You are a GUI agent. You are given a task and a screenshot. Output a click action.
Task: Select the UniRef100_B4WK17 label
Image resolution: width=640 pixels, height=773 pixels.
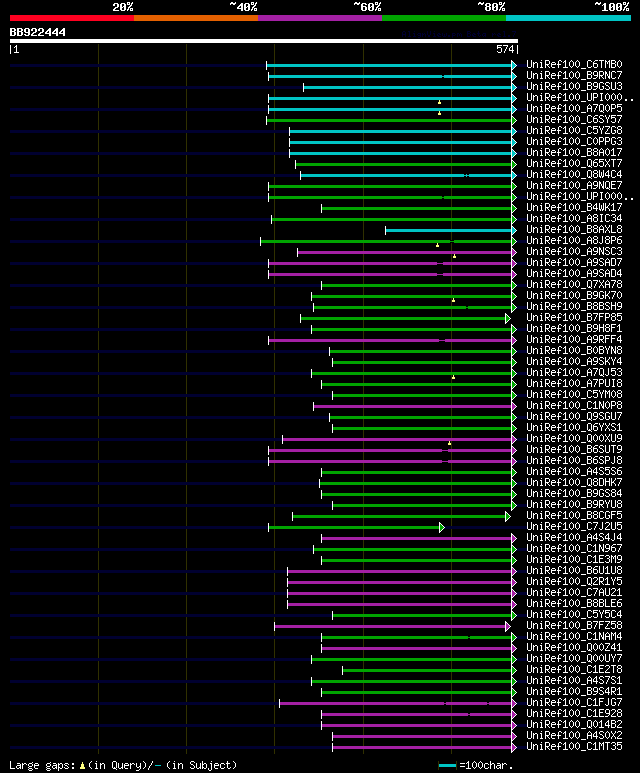574,208
